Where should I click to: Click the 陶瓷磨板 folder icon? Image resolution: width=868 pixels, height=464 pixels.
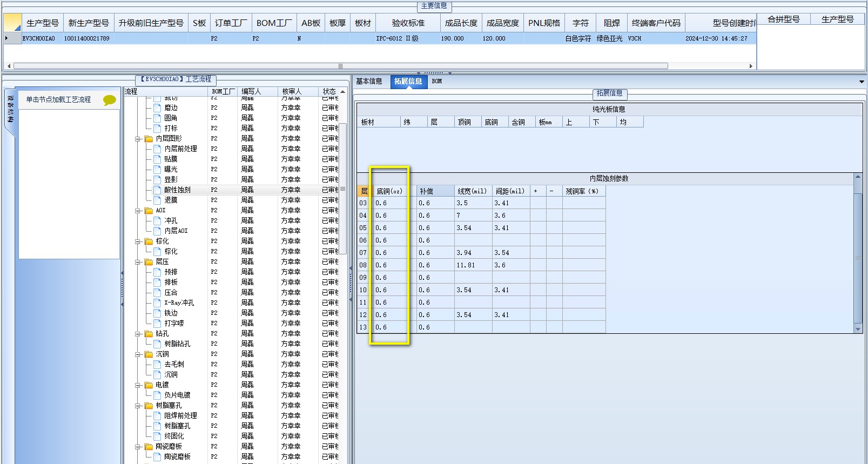click(x=149, y=447)
